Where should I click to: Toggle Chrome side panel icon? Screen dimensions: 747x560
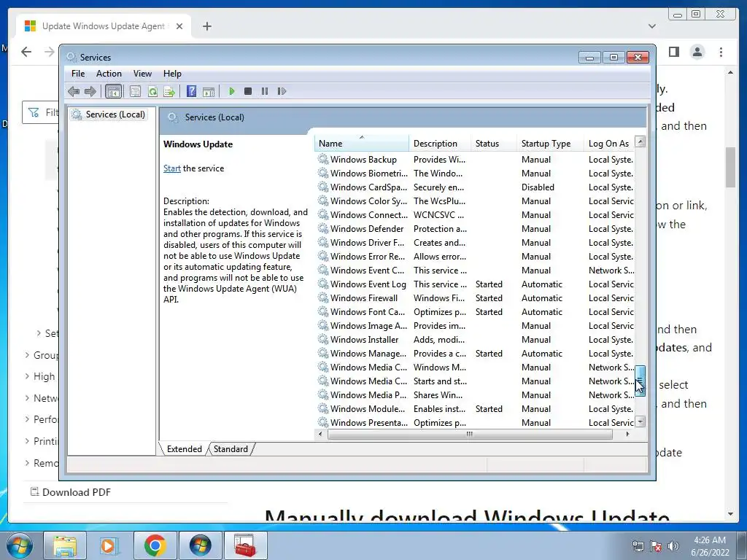point(673,52)
